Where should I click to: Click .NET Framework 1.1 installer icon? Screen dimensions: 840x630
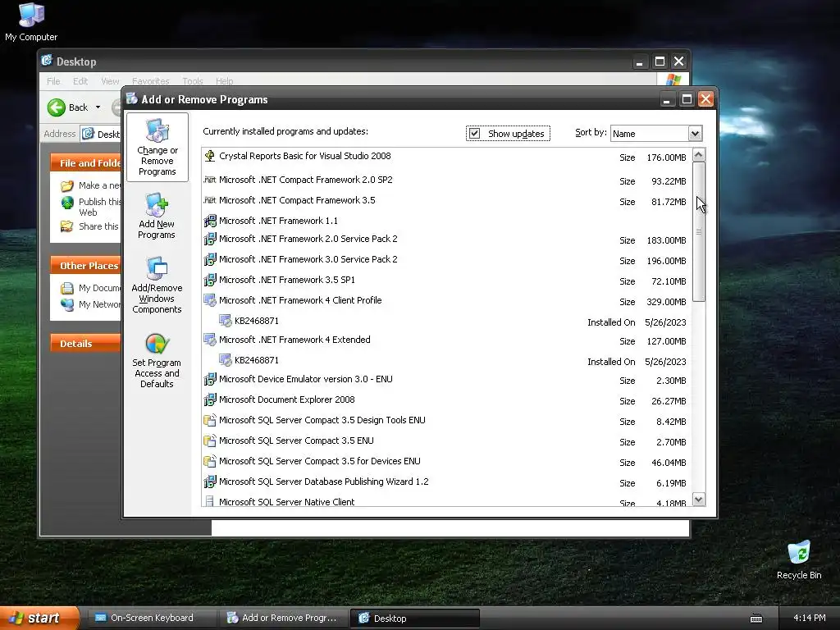[210, 221]
